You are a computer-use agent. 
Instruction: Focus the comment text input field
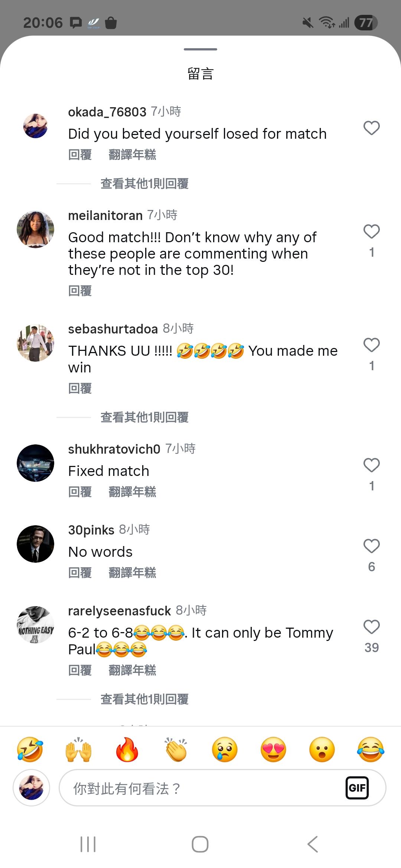200,788
